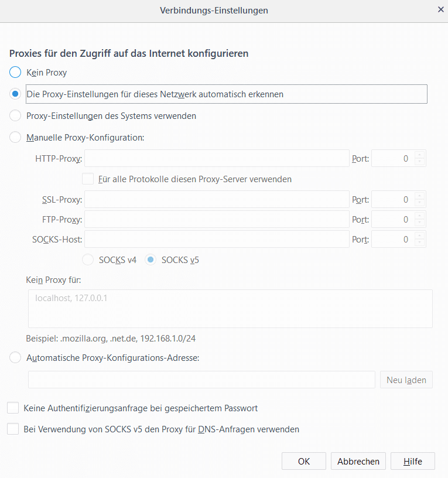Select automatic proxy detection for this network

click(x=15, y=94)
